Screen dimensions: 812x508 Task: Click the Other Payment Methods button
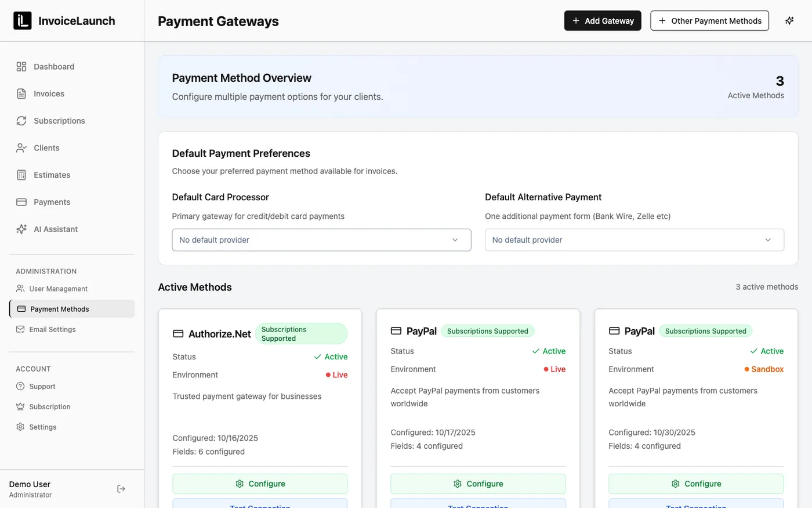(709, 21)
